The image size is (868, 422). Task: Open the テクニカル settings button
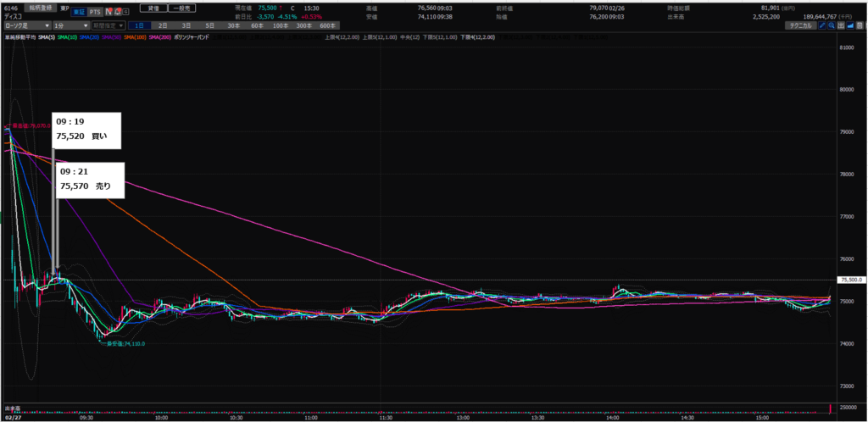801,27
